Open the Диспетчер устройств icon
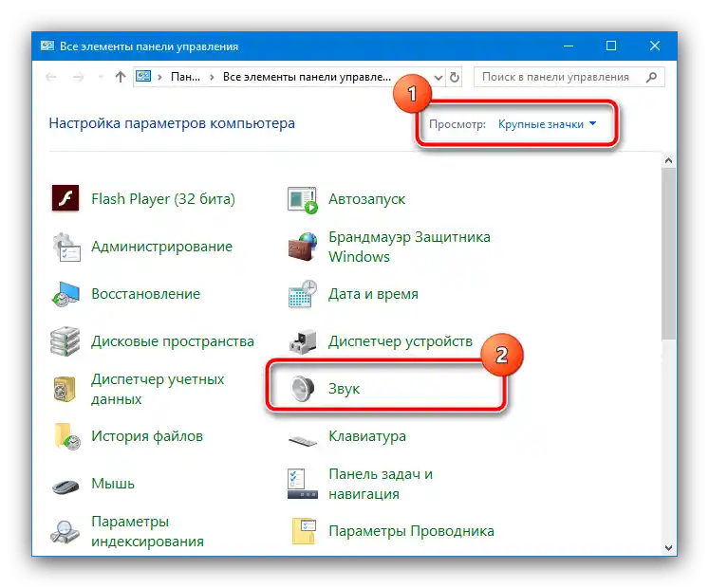 303,341
